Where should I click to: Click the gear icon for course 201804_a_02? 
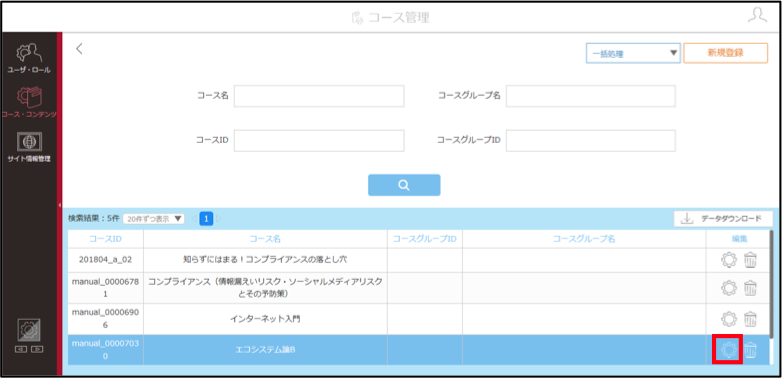click(x=729, y=260)
